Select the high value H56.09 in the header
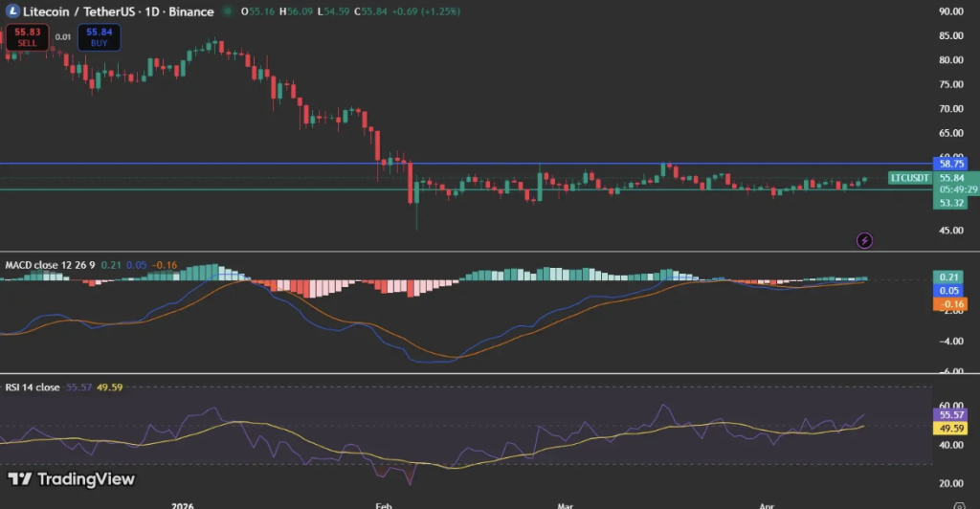The width and height of the screenshot is (980, 509). (x=297, y=11)
